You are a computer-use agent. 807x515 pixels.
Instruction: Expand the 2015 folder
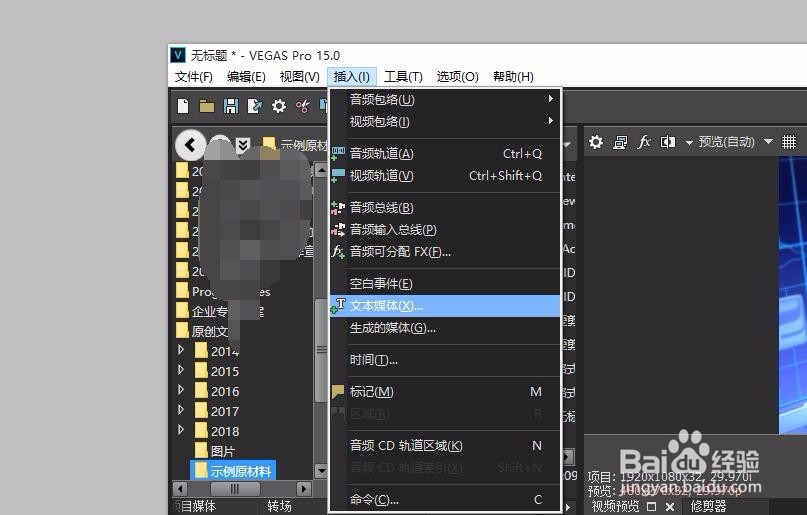[181, 369]
